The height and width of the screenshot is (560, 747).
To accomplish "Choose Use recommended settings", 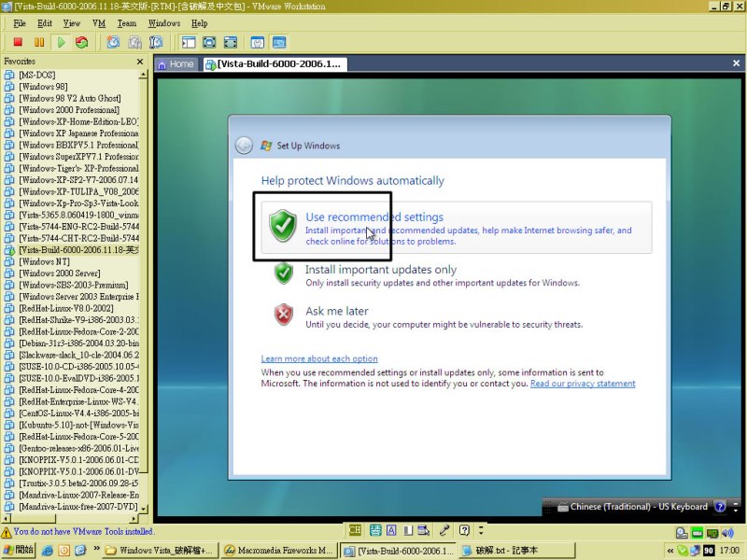I will [x=457, y=228].
